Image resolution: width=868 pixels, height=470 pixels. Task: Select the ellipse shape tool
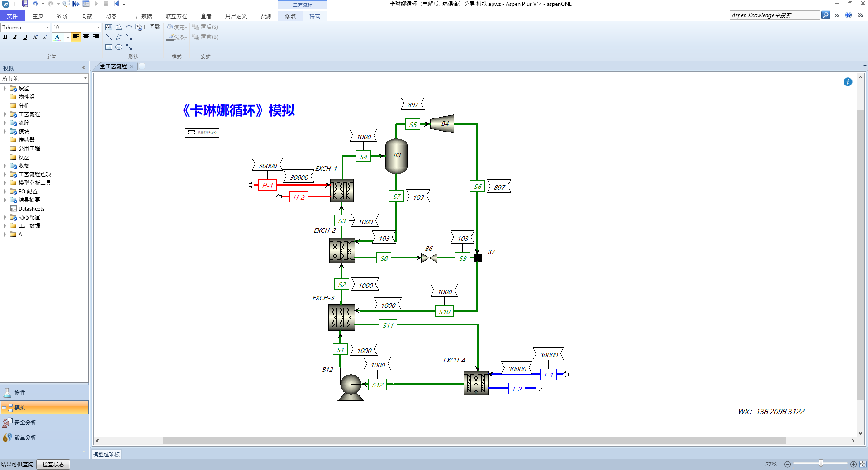(x=119, y=47)
